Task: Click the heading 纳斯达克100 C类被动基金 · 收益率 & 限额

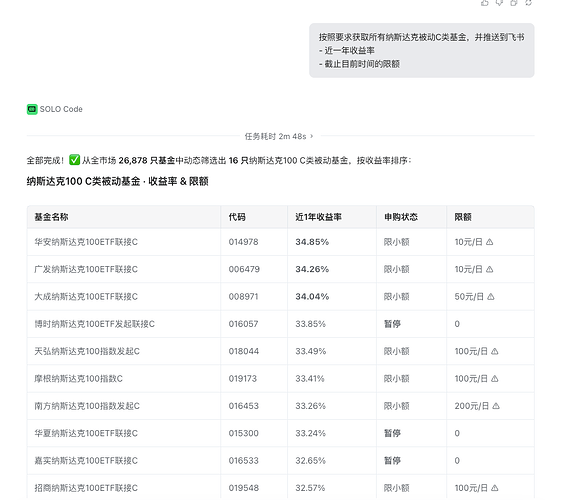Action: 118,181
